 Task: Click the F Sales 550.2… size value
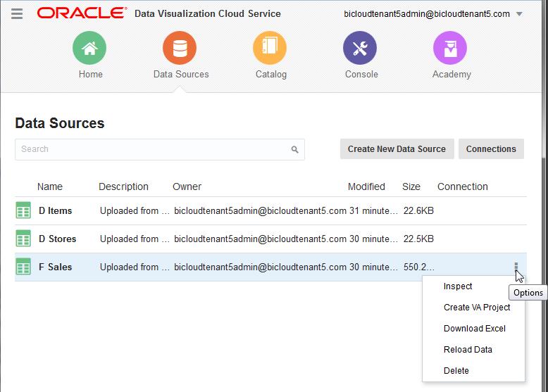418,267
